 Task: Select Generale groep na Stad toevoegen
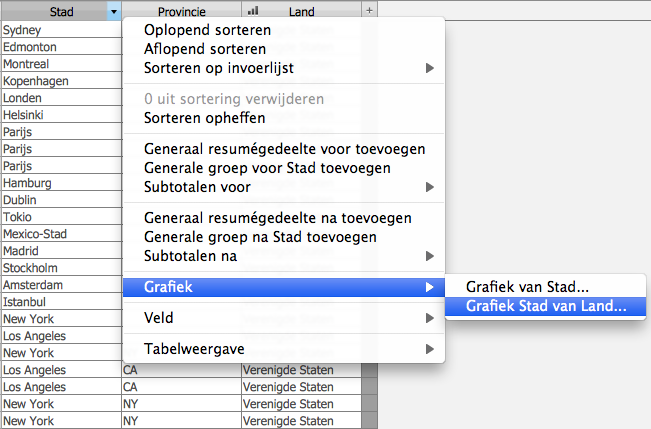tap(284, 237)
